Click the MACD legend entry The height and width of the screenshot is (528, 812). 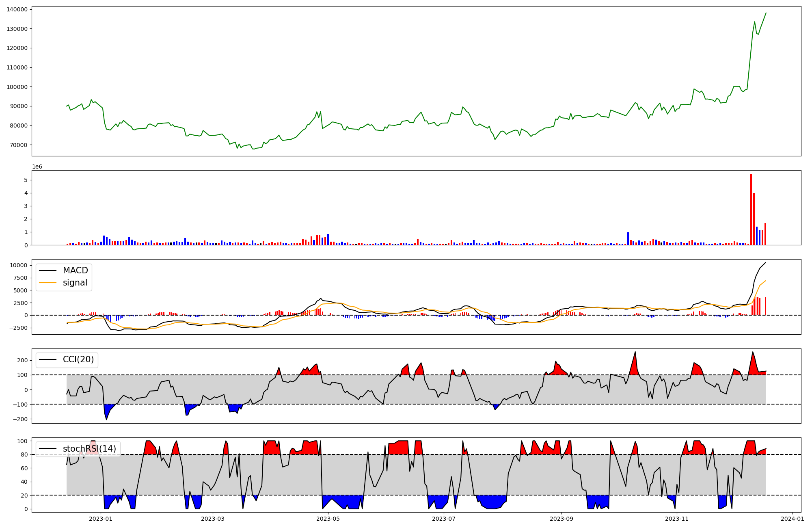pyautogui.click(x=75, y=270)
